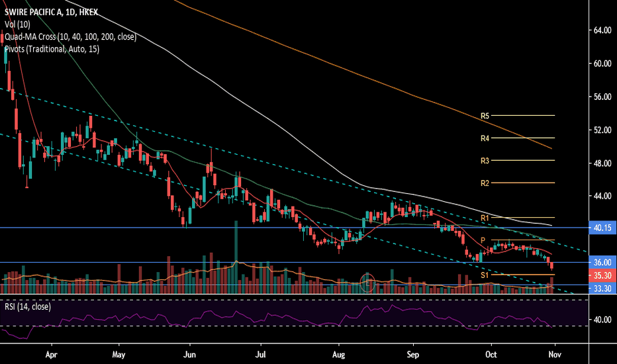This screenshot has width=617, height=364.
Task: Click the S1 pivot label
Action: point(485,275)
